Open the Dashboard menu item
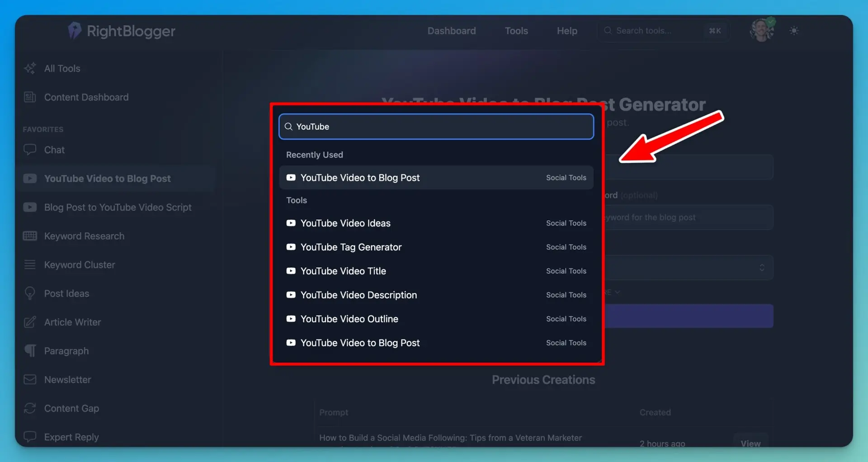 [452, 30]
